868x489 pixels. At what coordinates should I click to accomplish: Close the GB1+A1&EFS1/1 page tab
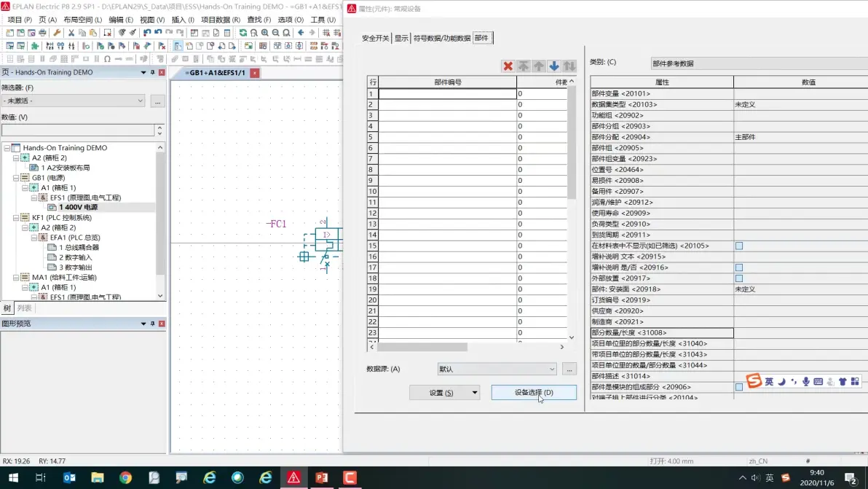(255, 73)
